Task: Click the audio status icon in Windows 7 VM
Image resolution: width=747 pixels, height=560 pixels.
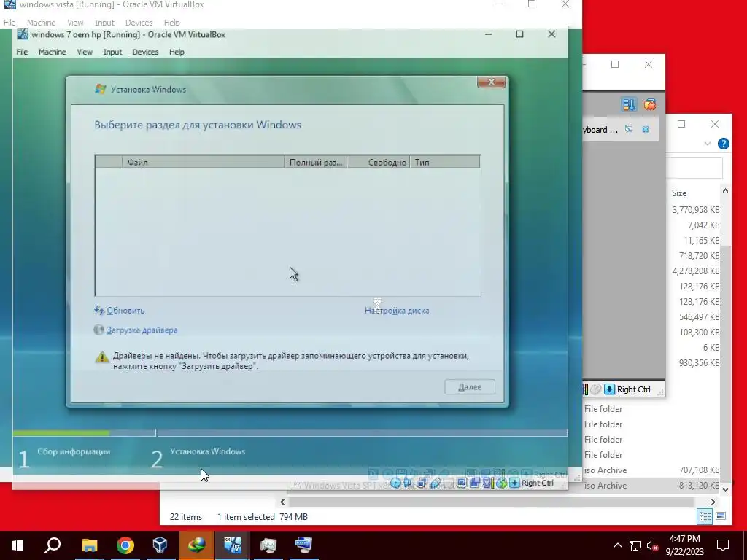Action: click(x=408, y=483)
